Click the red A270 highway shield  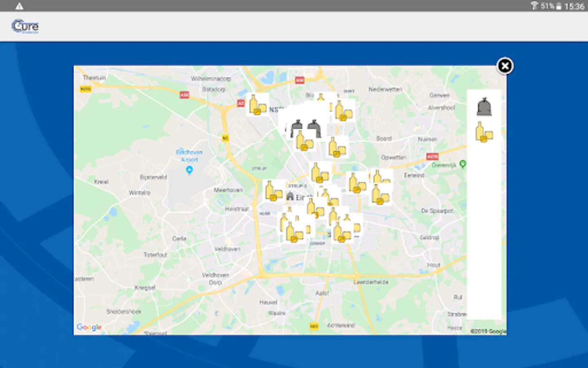[x=432, y=157]
